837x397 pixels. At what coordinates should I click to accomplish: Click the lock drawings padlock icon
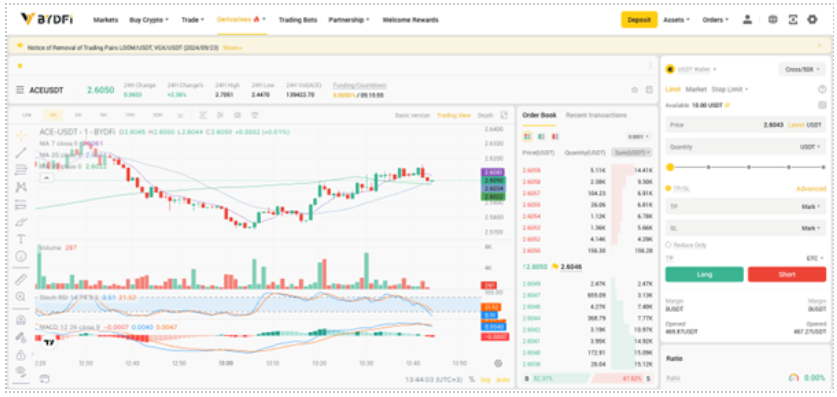tap(21, 354)
